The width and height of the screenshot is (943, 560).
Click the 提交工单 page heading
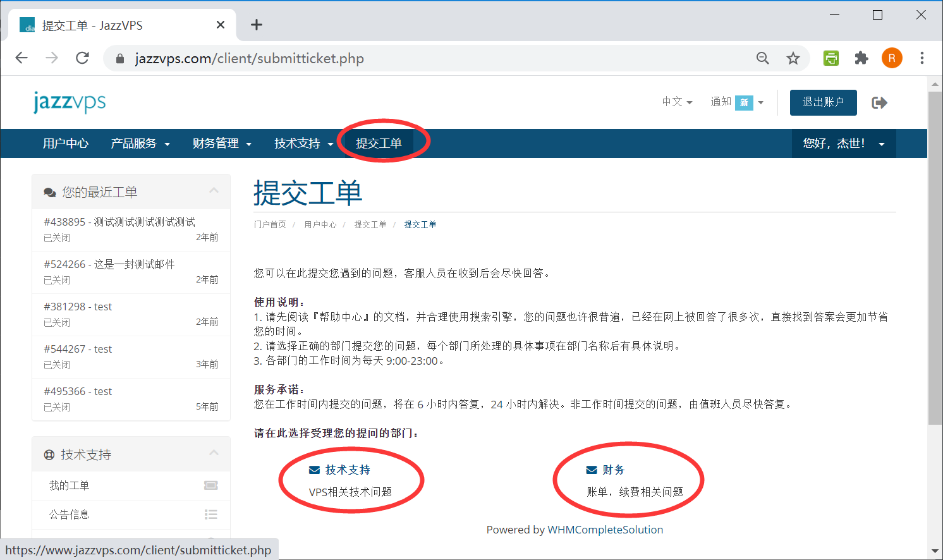click(308, 193)
